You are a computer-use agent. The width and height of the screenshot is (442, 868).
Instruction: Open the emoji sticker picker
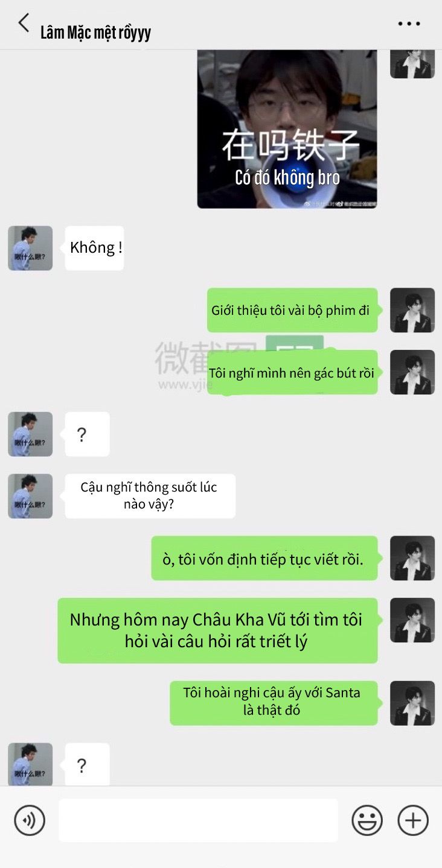367,820
